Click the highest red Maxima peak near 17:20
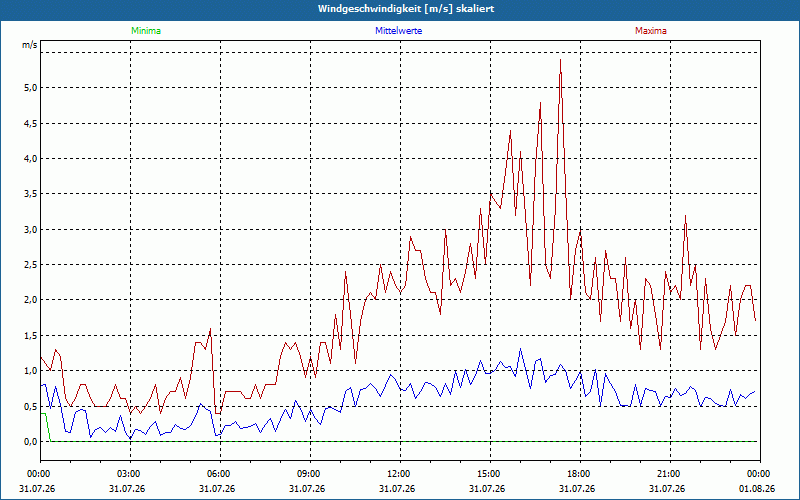800x500 pixels. (560, 60)
